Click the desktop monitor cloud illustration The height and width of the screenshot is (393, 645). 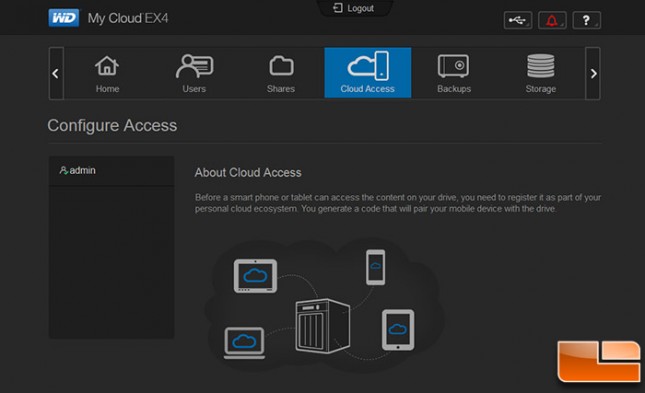(255, 276)
